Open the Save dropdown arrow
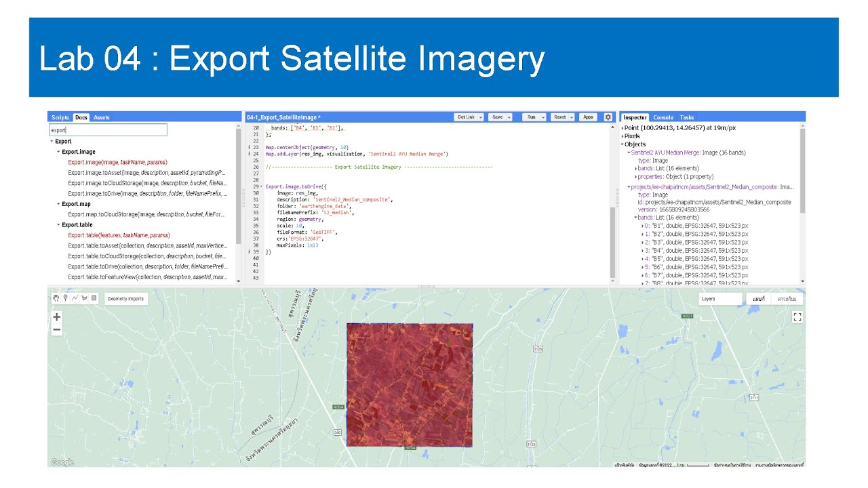Viewport: 868px width, 488px height. click(509, 117)
